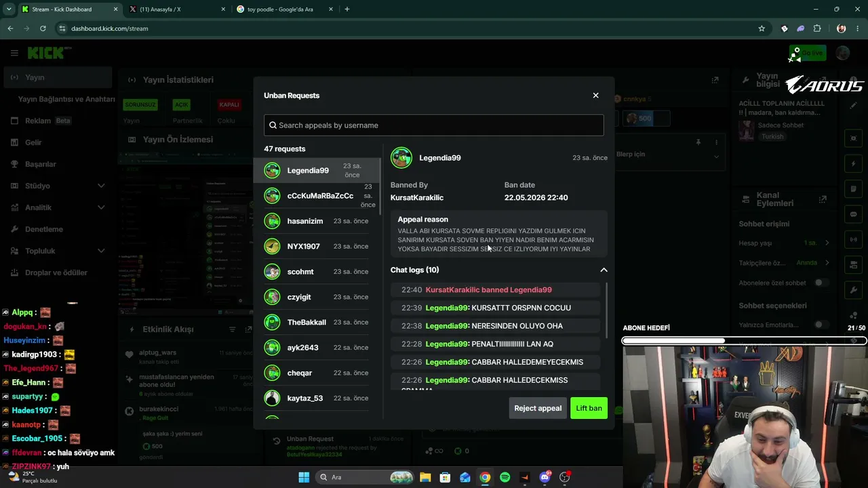Click the screen capture icon in right sidebar
The image size is (868, 488).
tap(854, 138)
